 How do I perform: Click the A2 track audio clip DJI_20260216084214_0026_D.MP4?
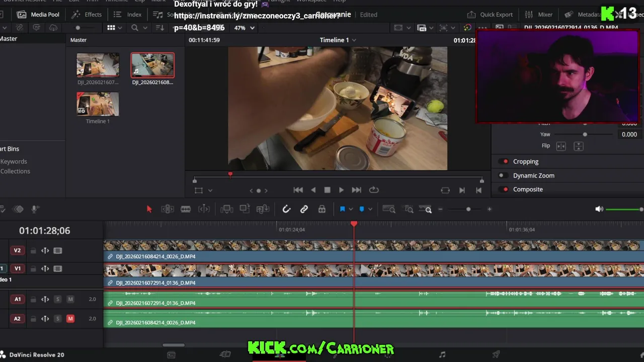[x=373, y=318]
